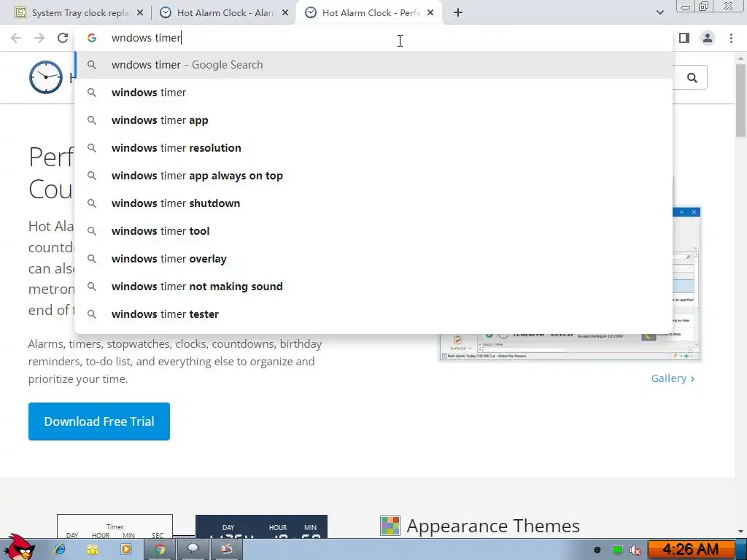Open the Chrome three-dot menu
This screenshot has height=560, width=747.
[x=731, y=38]
